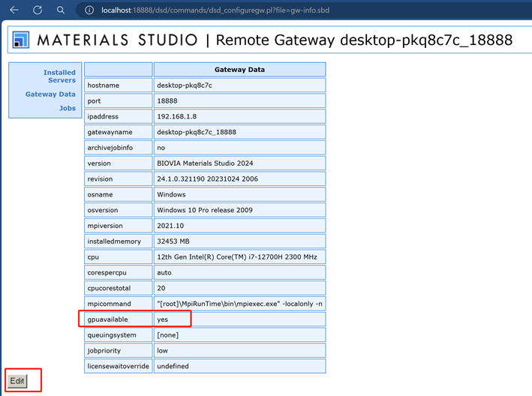Select the value Windows 10 Pro release 2009
Image resolution: width=532 pixels, height=396 pixels.
click(239, 210)
